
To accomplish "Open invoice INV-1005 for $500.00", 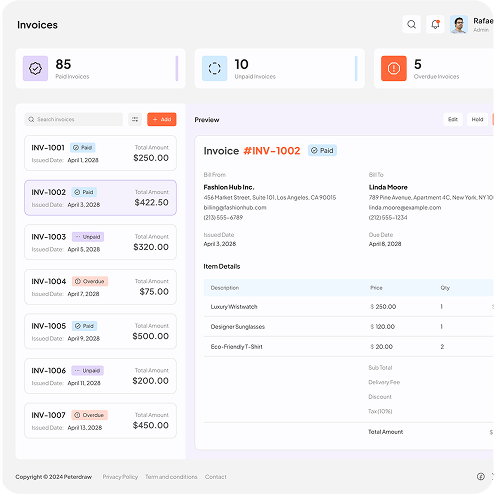I will pos(100,331).
